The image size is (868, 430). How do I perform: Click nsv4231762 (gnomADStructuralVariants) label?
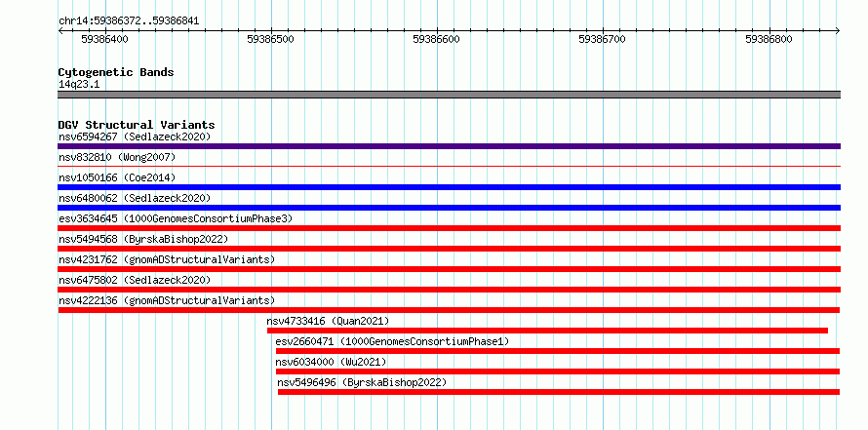pos(167,259)
